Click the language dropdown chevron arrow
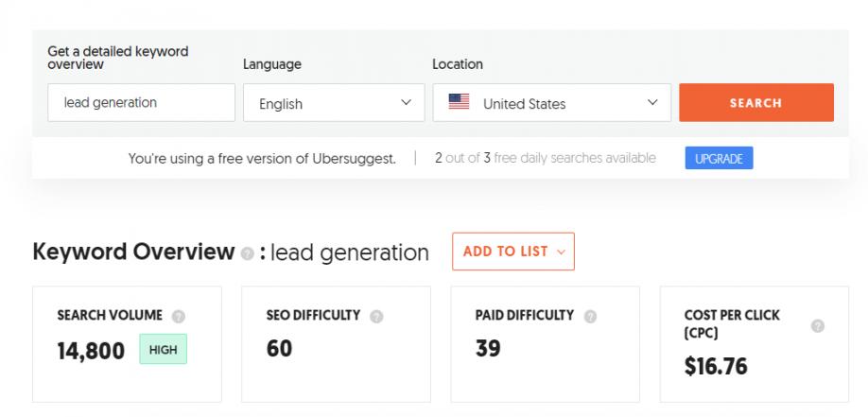 pyautogui.click(x=407, y=102)
